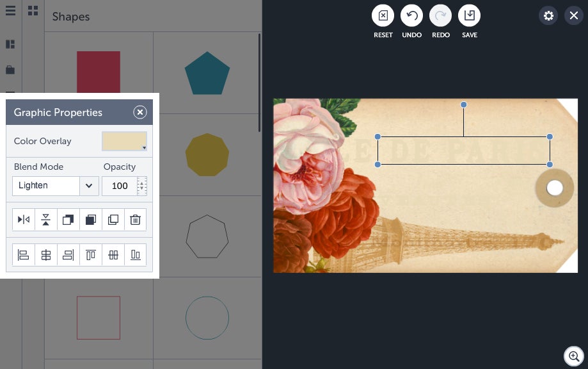Align graphic to bottom edge
Screen dimensions: 588x369
[136, 255]
